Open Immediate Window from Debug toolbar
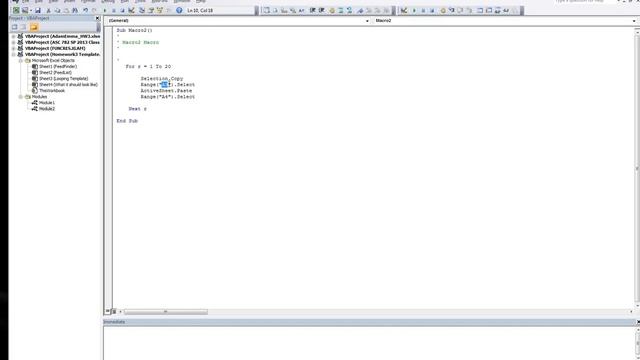This screenshot has height=360, width=640. (489, 10)
